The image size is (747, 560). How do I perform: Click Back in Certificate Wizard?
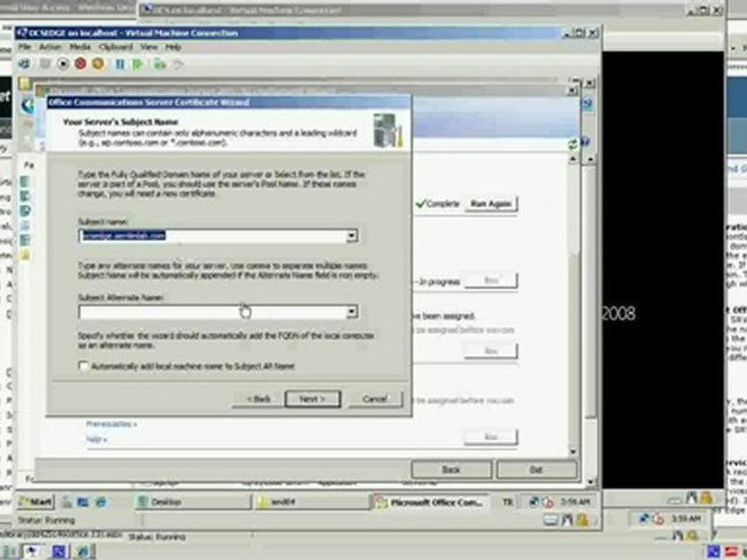[x=258, y=399]
